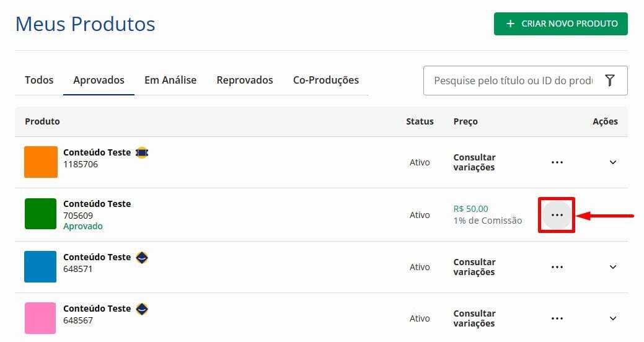The height and width of the screenshot is (342, 644).
Task: Open three-dots menu for product 648567
Action: tap(557, 318)
